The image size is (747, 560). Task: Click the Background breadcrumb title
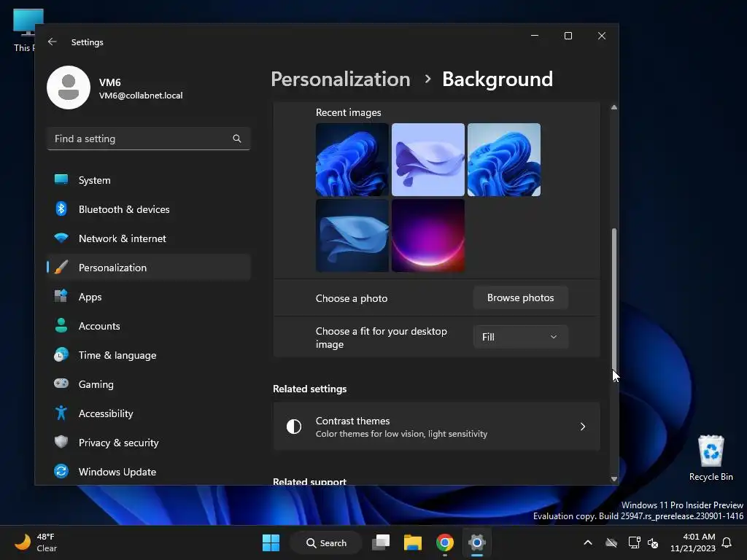pyautogui.click(x=498, y=79)
